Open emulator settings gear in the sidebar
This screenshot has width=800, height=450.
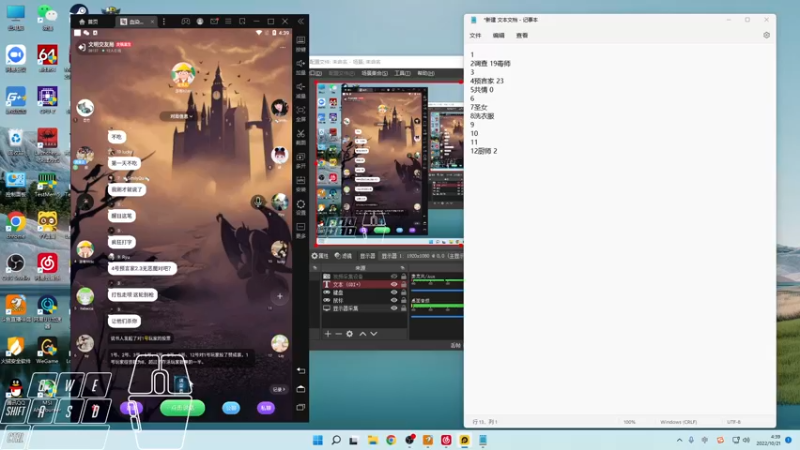(301, 204)
